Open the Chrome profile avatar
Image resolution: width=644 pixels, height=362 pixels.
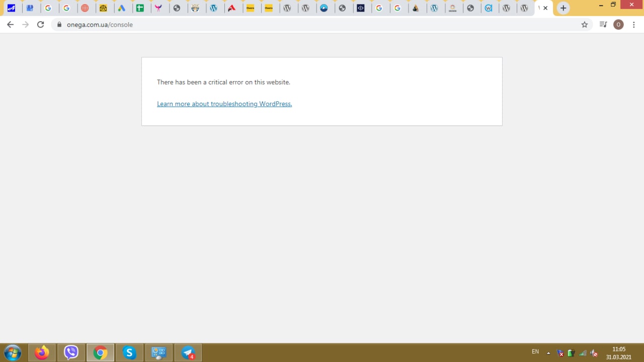tap(618, 25)
